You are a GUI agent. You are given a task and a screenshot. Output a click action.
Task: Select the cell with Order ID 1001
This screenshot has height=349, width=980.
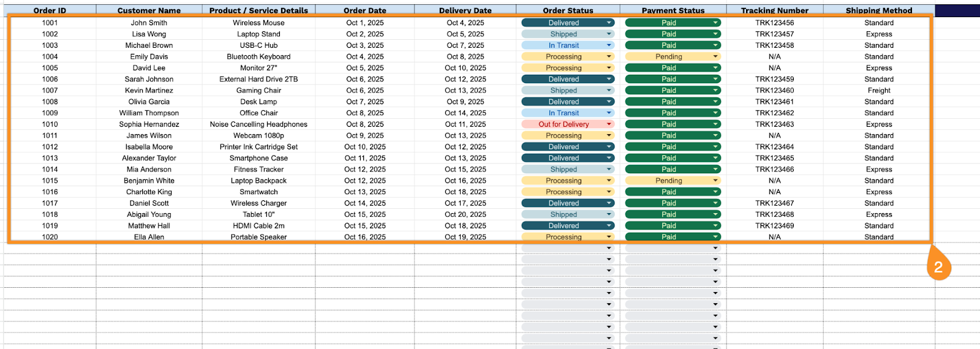[x=50, y=23]
